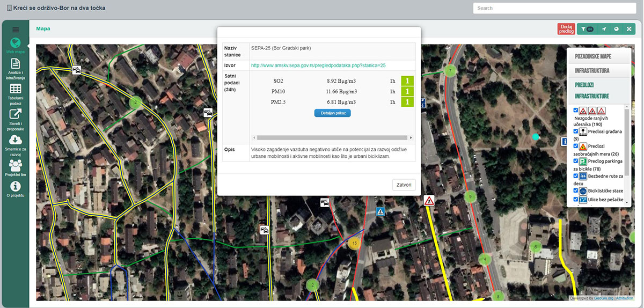Open Projektni tim people icon
The image size is (644, 308).
pyautogui.click(x=16, y=166)
